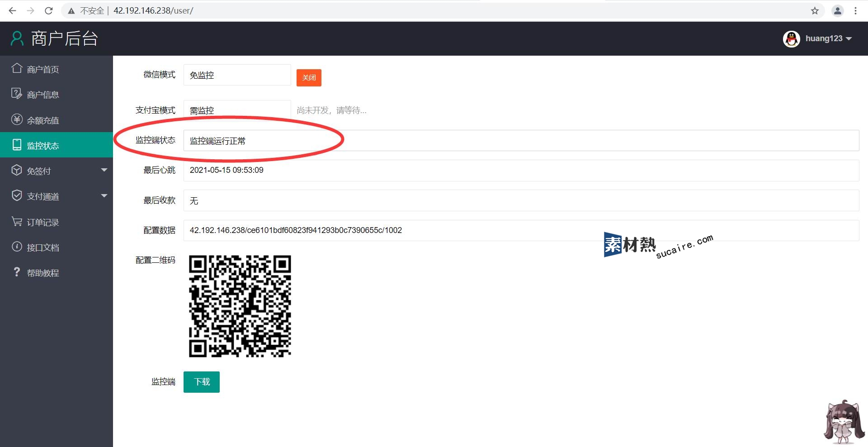
Task: Expand the 免签付 submenu arrow
Action: tap(104, 170)
